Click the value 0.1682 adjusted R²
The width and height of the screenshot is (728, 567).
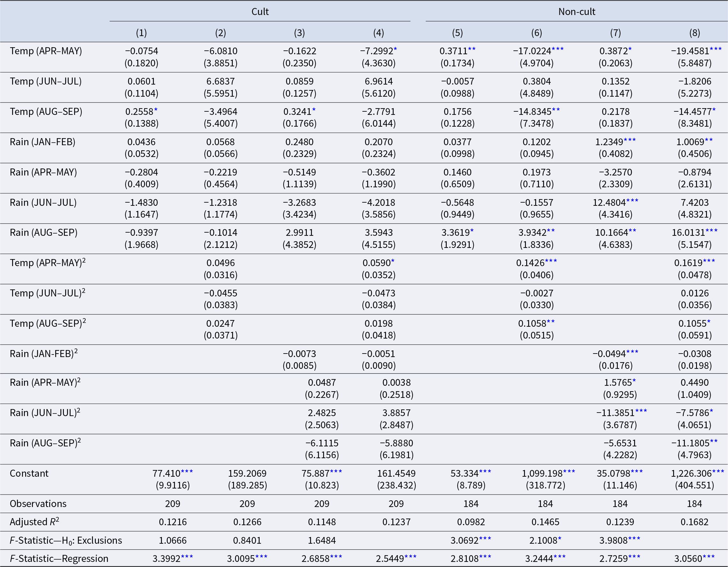pyautogui.click(x=695, y=522)
